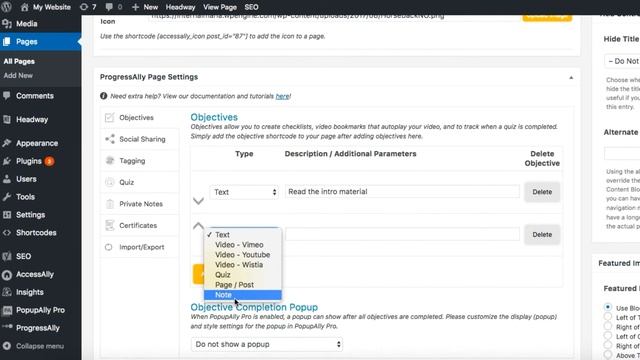Click the updates icon showing 7

click(x=84, y=7)
